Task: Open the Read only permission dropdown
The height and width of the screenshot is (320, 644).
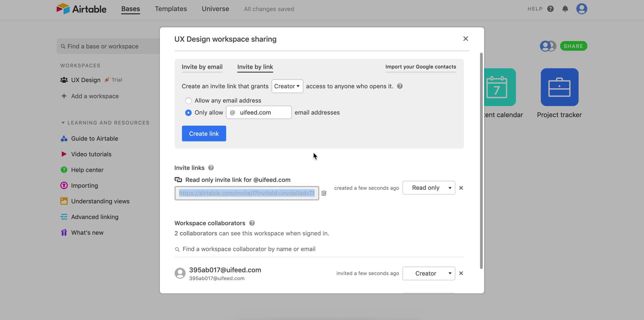Action: pos(429,188)
